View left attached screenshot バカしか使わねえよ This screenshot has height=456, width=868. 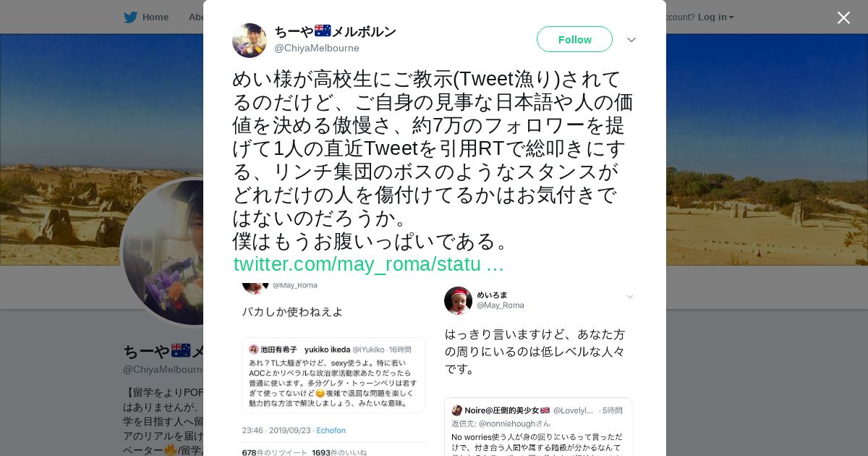(x=334, y=366)
